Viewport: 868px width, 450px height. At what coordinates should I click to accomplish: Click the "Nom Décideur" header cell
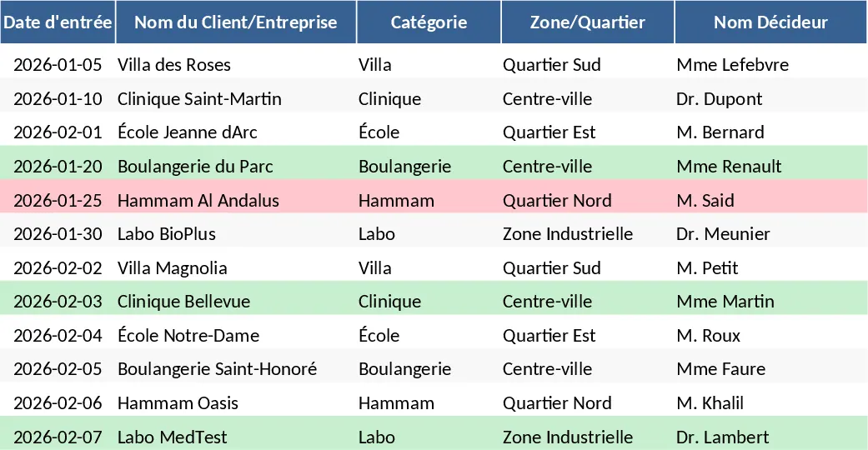click(770, 22)
